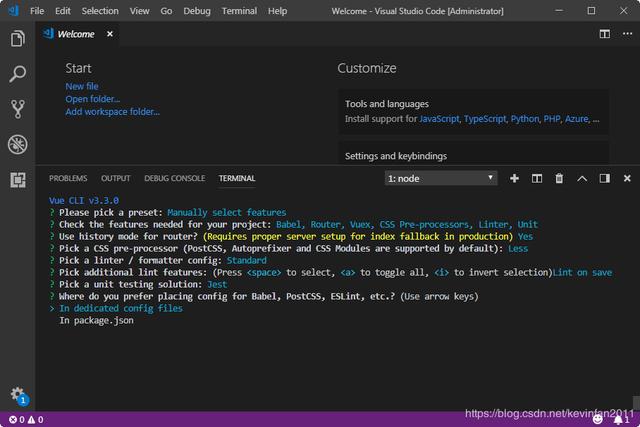Open the Extensions view in activity bar
640x427 pixels.
[18, 180]
